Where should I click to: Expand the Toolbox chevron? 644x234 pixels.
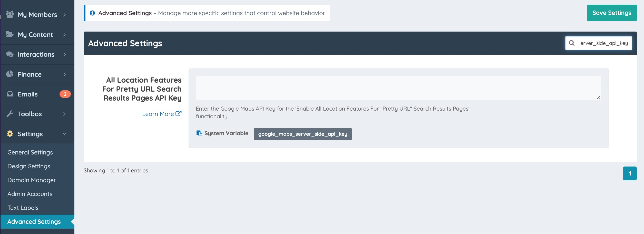(64, 114)
